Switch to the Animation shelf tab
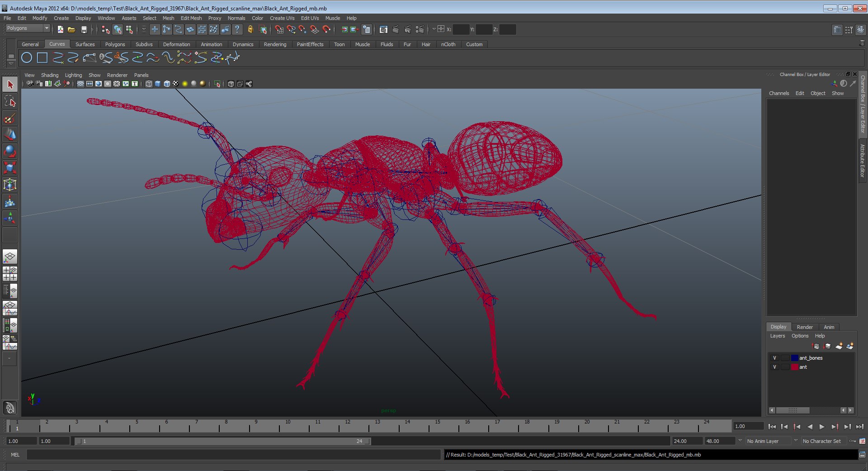 tap(211, 44)
